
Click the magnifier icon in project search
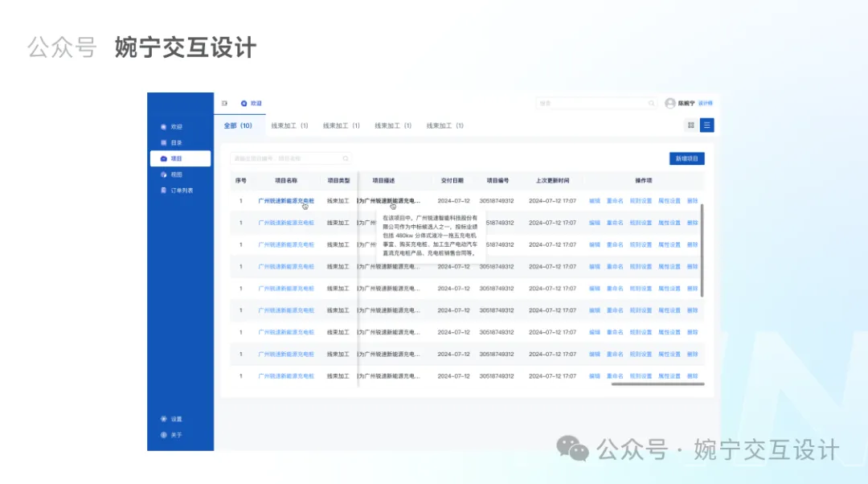pos(346,159)
